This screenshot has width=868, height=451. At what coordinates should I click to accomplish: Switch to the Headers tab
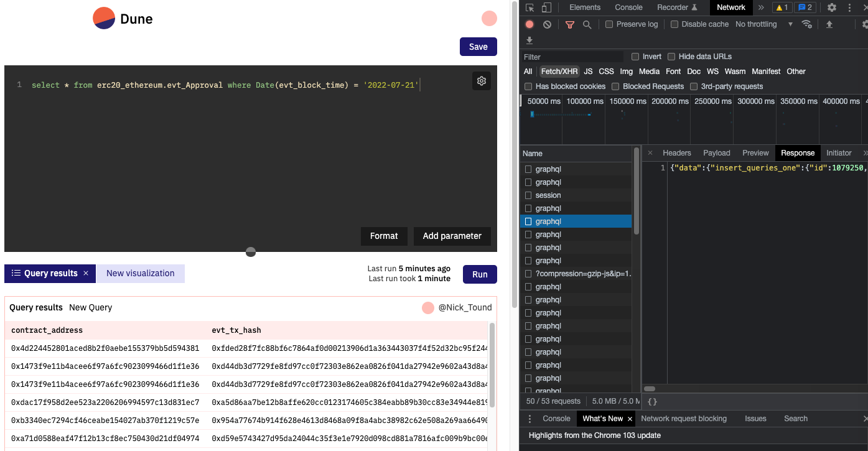(676, 153)
